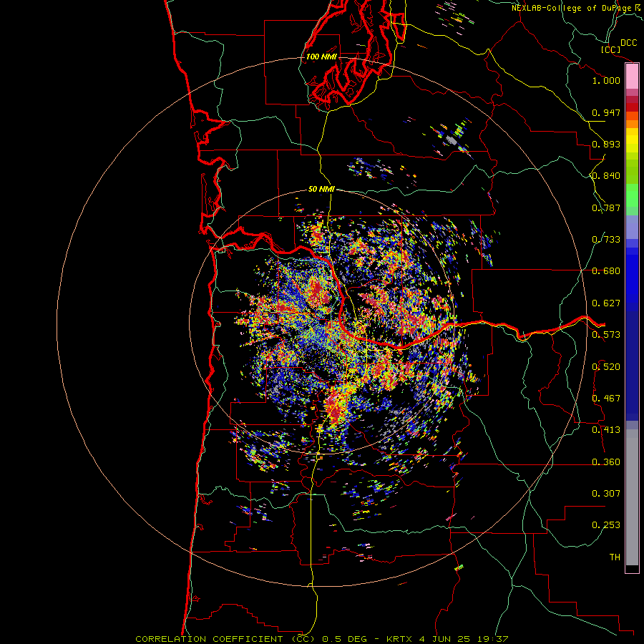The image size is (644, 644).
Task: Click the 0.307 legend value
Action: click(x=606, y=494)
